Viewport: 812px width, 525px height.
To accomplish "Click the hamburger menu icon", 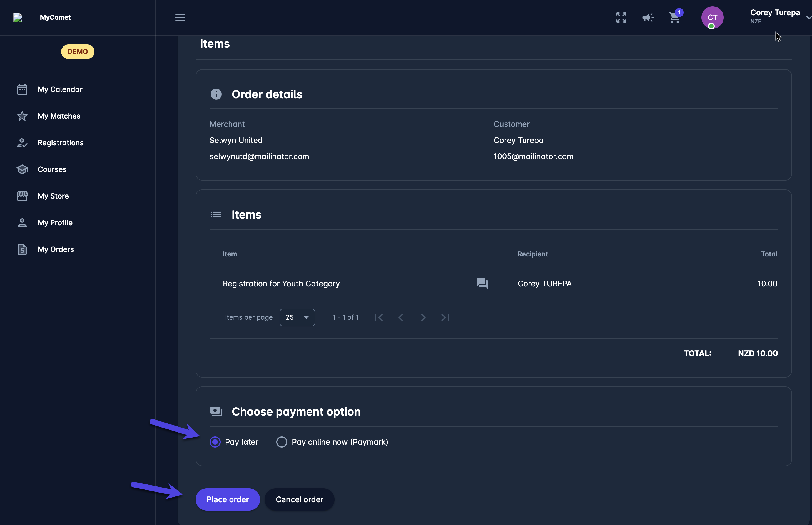I will click(x=180, y=17).
